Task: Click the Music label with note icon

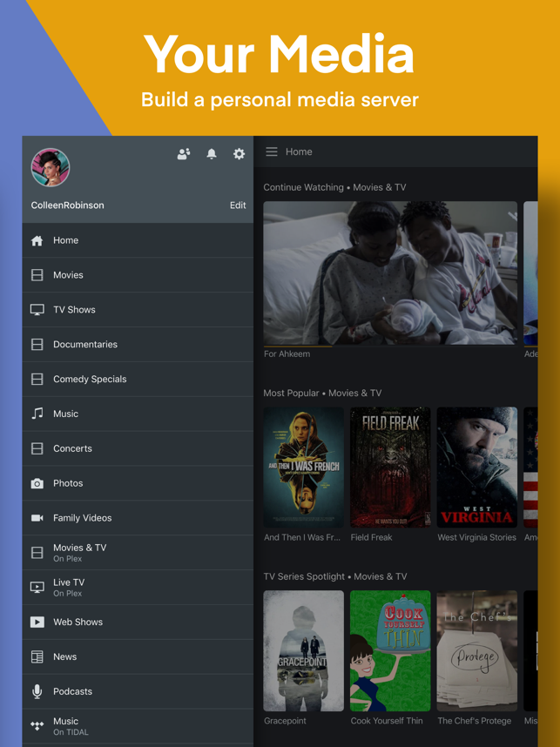Action: point(66,414)
